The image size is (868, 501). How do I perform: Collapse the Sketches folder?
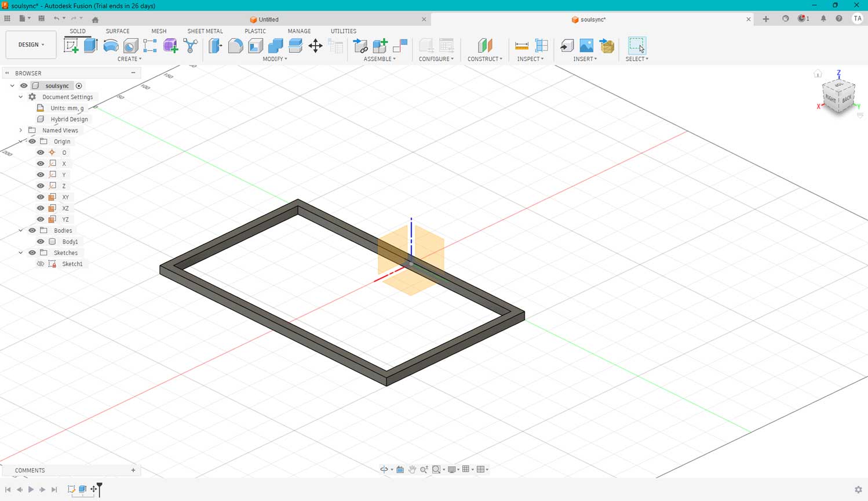click(21, 253)
